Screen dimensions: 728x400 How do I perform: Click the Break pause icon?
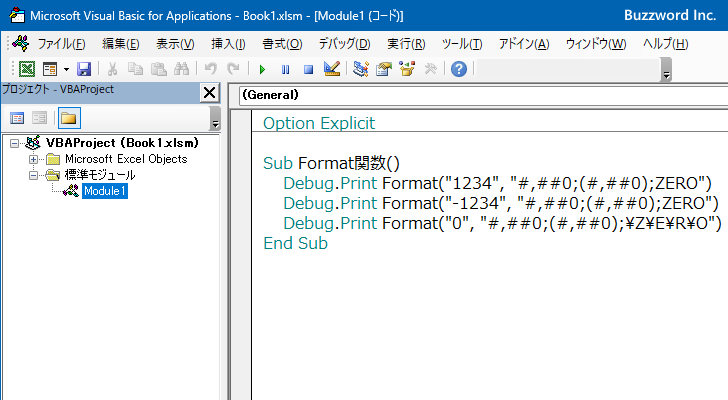tap(285, 70)
